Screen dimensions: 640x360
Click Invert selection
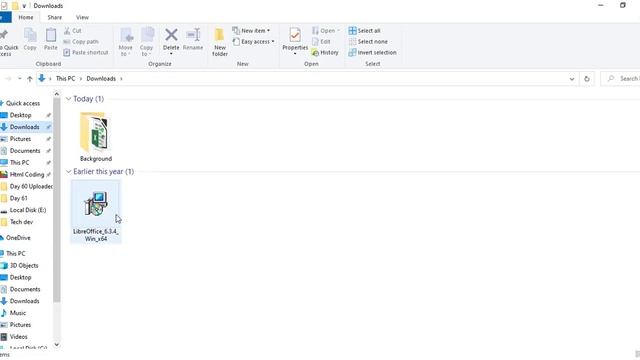372,53
